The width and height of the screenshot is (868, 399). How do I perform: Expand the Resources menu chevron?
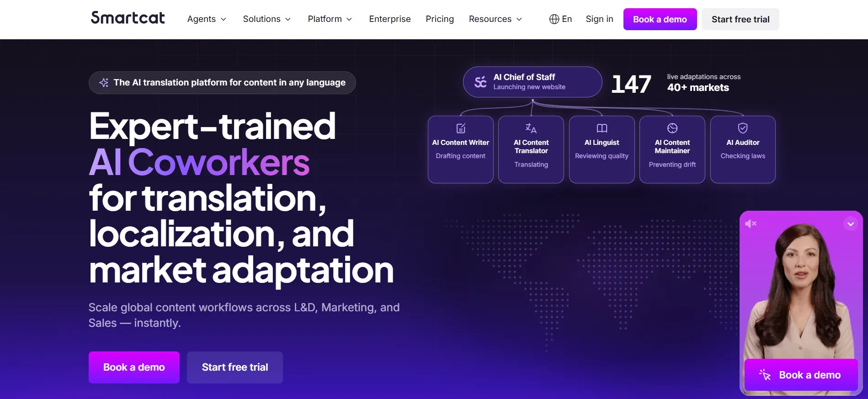(x=519, y=19)
